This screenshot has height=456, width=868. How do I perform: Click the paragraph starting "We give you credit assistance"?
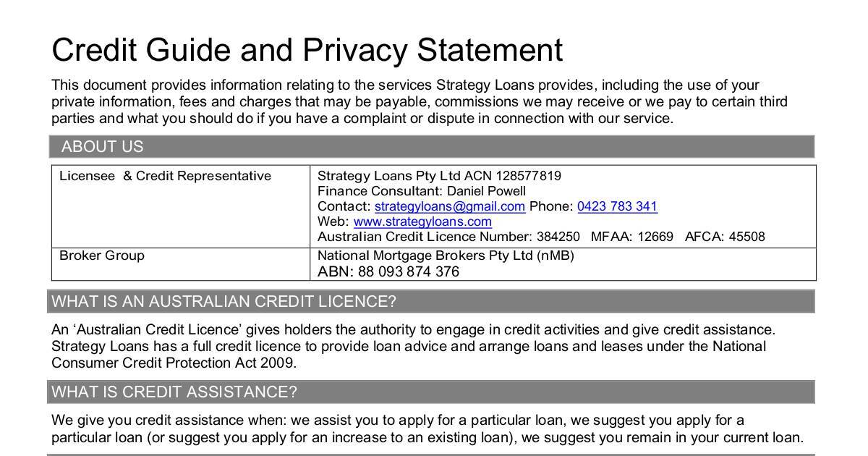[427, 428]
